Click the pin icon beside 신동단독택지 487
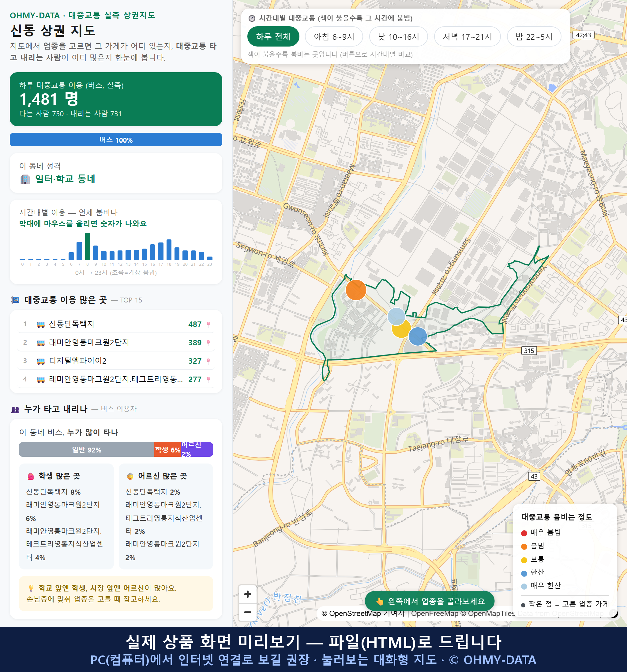 [x=208, y=324]
